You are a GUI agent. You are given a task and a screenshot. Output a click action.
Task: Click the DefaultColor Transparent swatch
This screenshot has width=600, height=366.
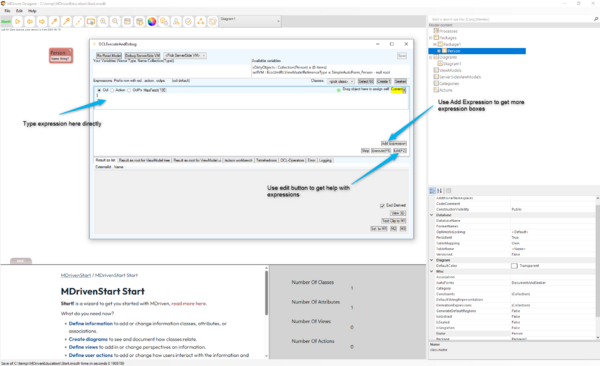tap(514, 266)
